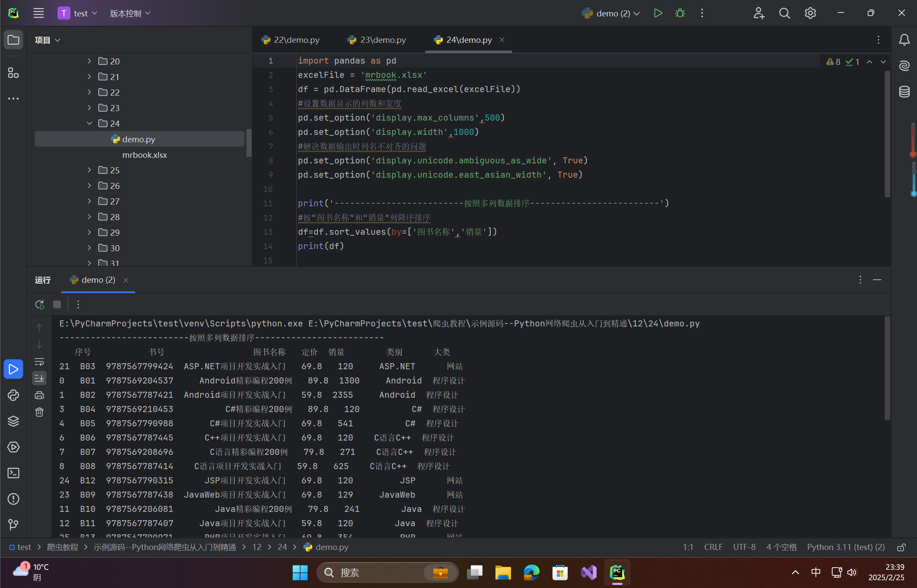917x588 pixels.
Task: Open File Explorer from taskbar
Action: [x=503, y=572]
